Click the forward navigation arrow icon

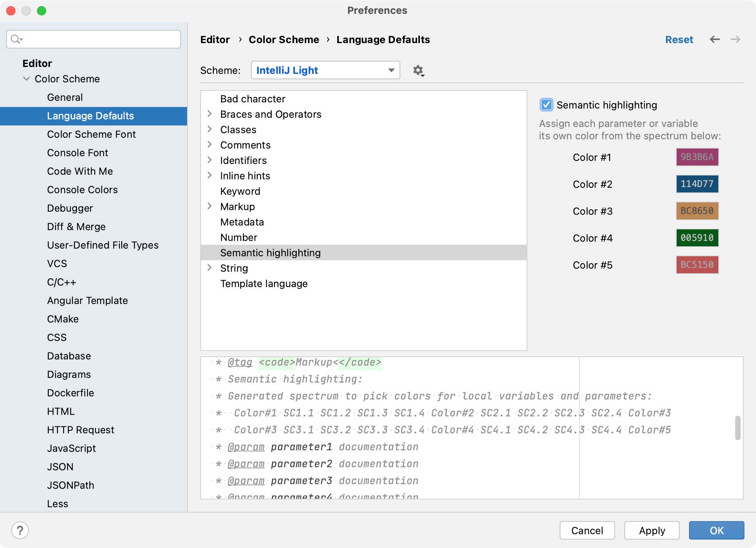(x=735, y=39)
